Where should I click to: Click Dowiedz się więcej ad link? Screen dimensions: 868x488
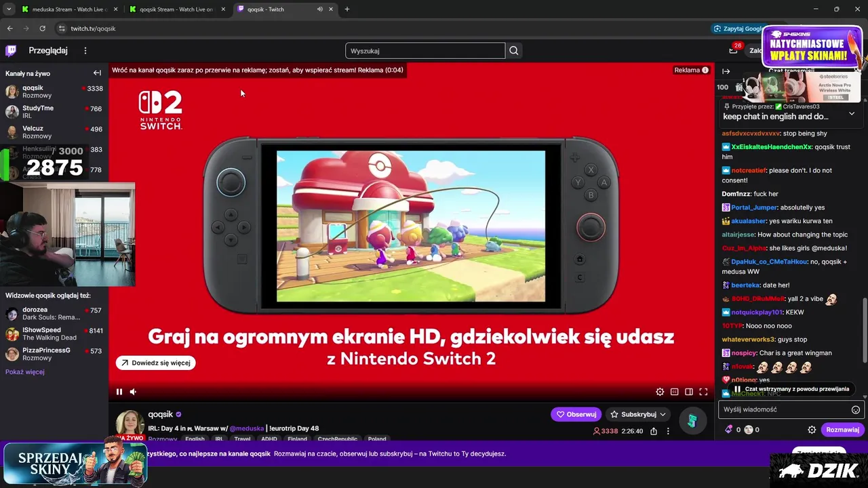[155, 363]
